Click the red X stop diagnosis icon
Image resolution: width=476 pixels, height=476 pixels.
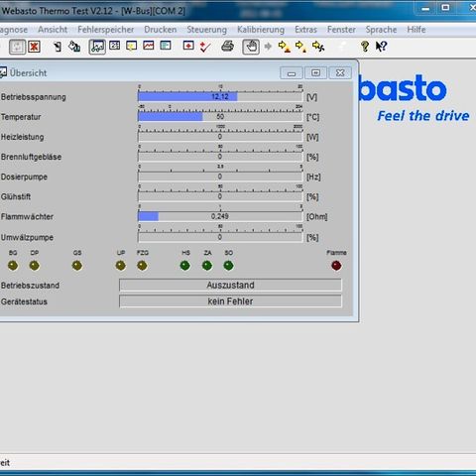[x=34, y=47]
